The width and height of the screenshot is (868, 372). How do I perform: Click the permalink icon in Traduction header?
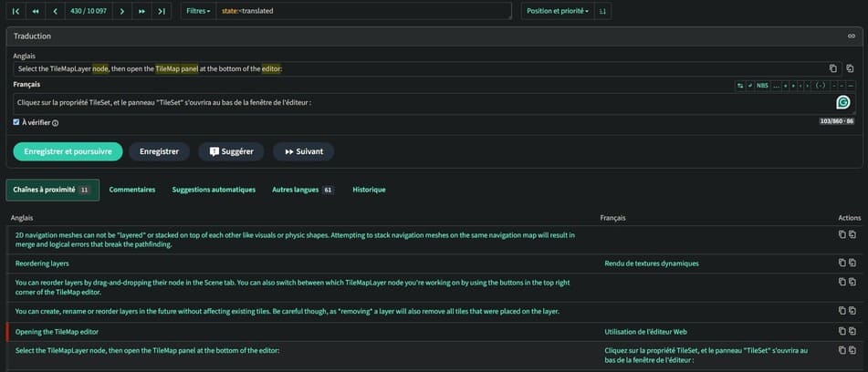coord(852,36)
